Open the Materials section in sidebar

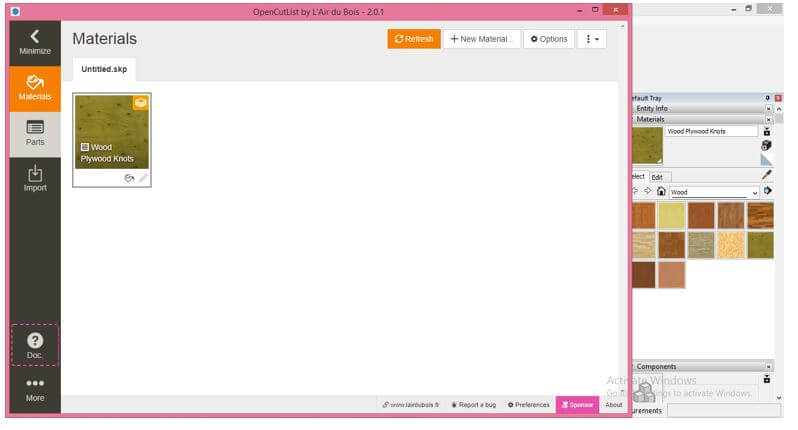(x=35, y=89)
